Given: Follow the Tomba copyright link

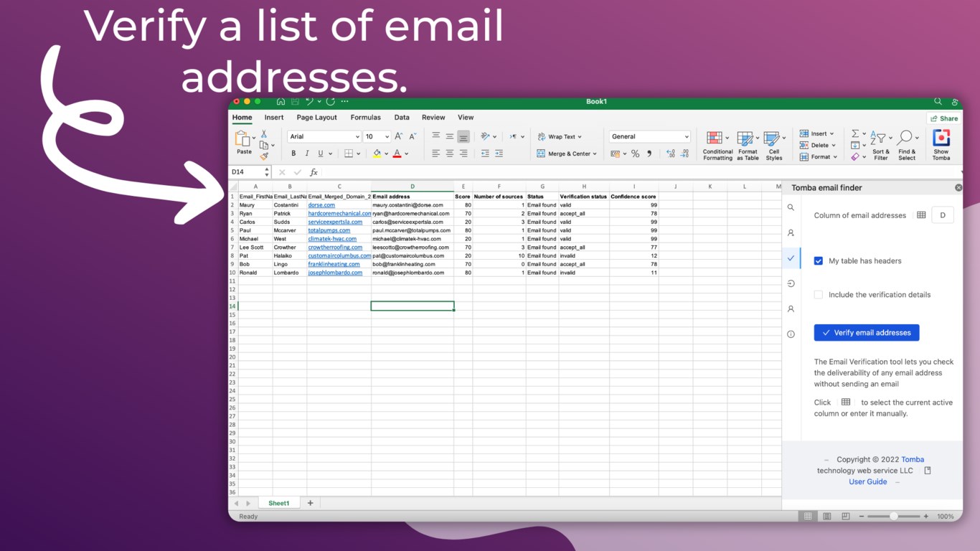Looking at the screenshot, I should 913,460.
